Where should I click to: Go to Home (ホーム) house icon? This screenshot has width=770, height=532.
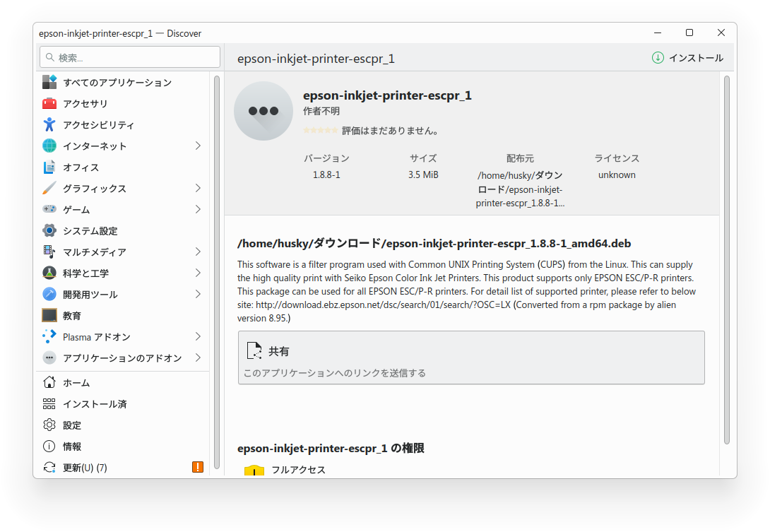coord(49,382)
